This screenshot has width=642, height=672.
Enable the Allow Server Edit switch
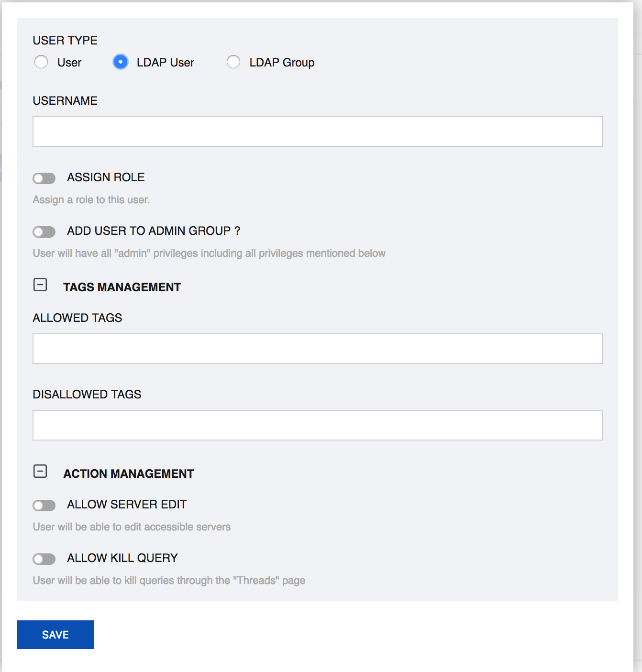click(44, 506)
